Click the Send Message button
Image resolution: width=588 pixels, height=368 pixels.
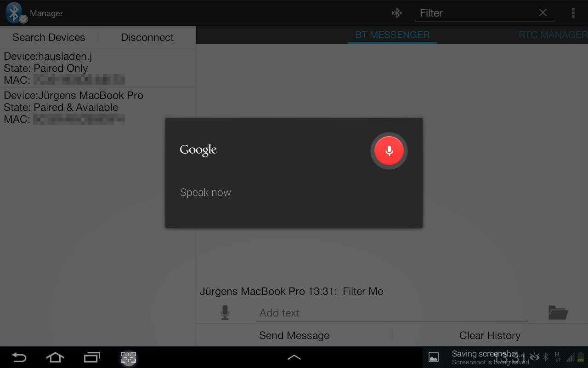[x=294, y=335]
